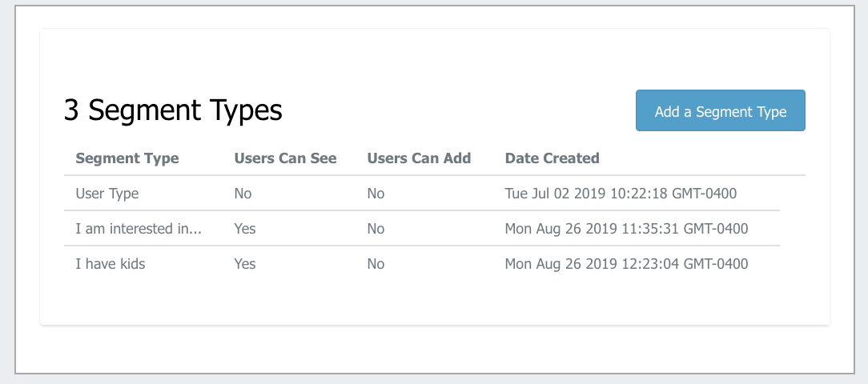Click the Add a Segment Type button
868x384 pixels.
pos(720,110)
